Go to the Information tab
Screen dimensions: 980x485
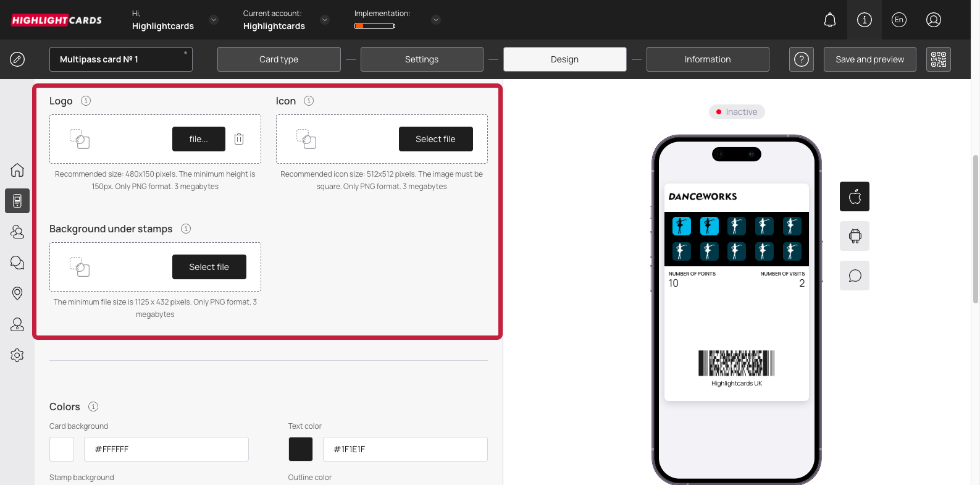tap(707, 59)
